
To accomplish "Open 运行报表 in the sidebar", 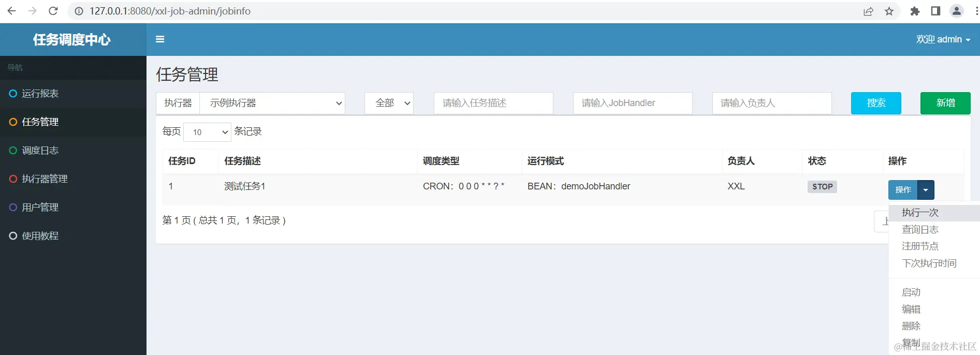I will [x=73, y=94].
